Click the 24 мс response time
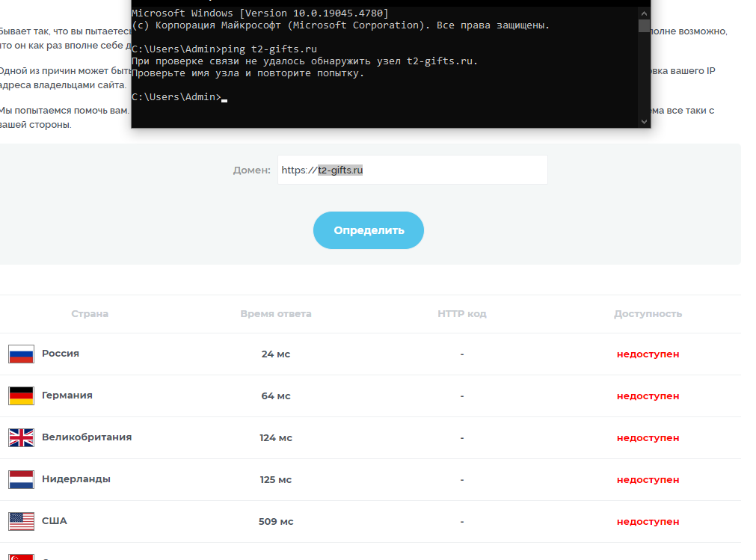 pos(276,354)
